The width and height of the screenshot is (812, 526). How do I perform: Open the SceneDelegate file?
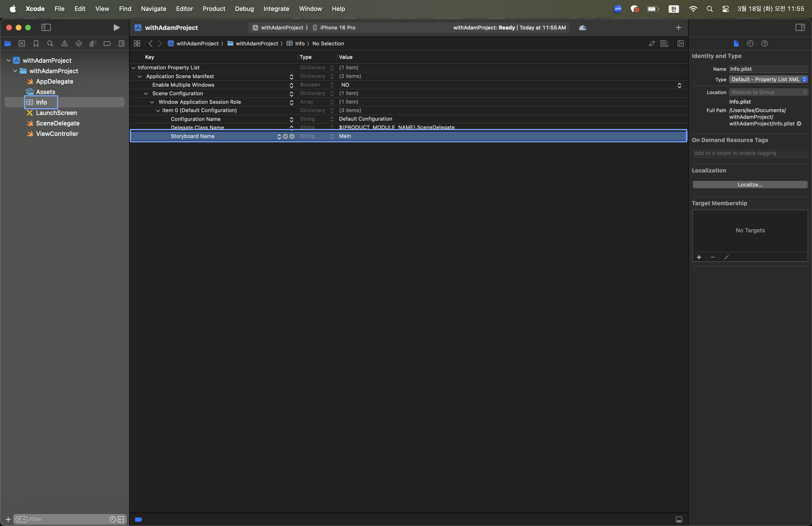point(58,123)
